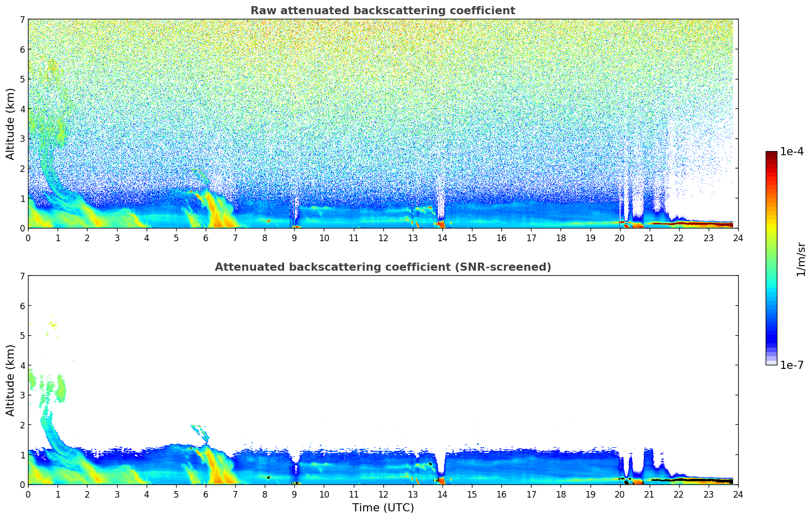812x519 pixels.
Task: Click the colorbar gradient
Action: [771, 258]
